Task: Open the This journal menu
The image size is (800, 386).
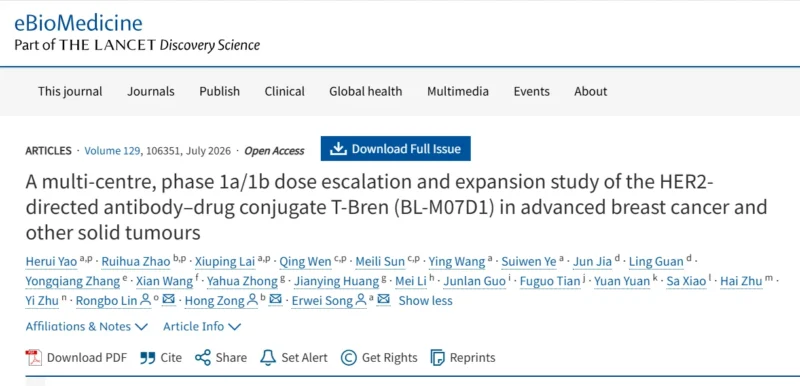Action: (x=70, y=91)
